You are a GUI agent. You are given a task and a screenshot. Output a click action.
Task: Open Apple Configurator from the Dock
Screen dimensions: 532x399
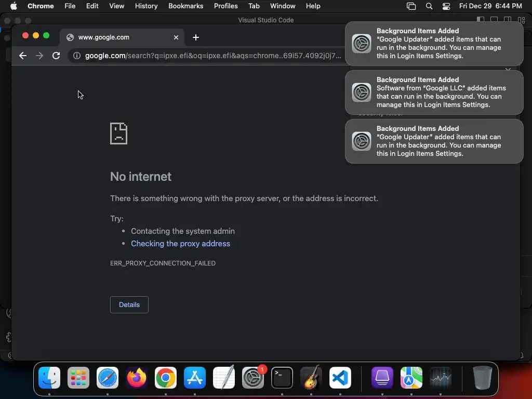coord(382,378)
